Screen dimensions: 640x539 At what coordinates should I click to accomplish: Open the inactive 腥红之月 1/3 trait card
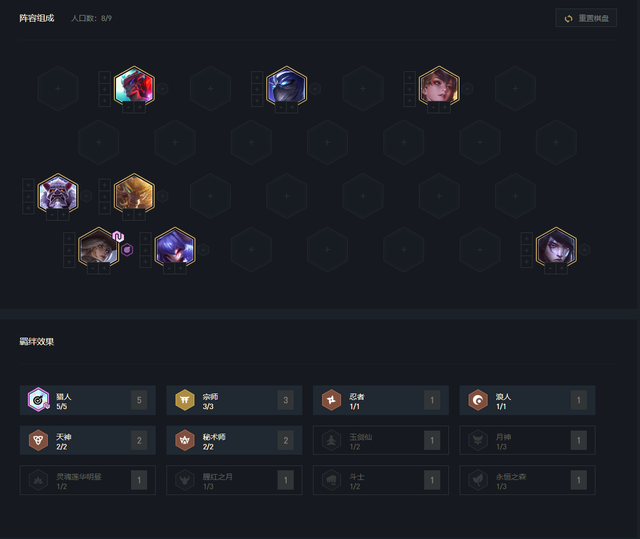234,480
